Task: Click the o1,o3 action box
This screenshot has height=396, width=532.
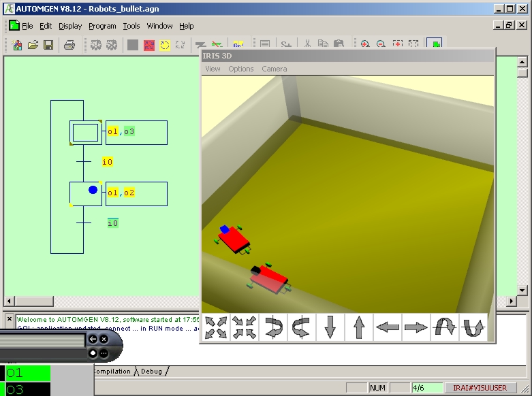Action: (x=136, y=132)
